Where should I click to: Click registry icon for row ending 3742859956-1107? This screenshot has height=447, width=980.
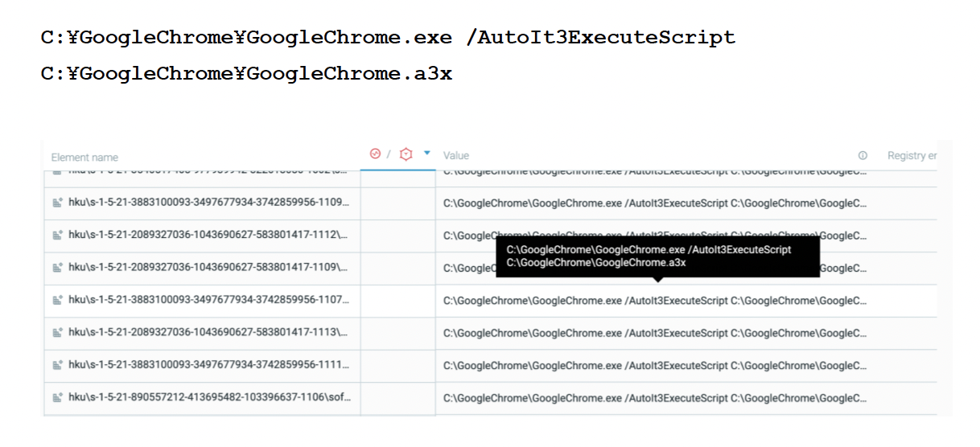coord(57,301)
